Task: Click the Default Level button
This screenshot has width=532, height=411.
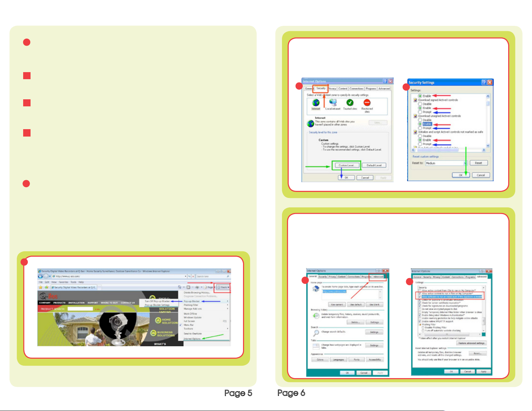Action: coord(374,165)
